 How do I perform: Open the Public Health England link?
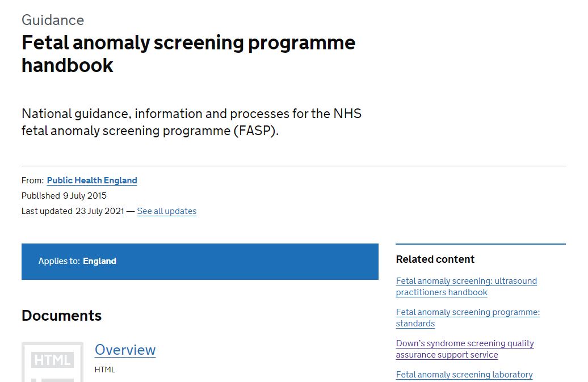(91, 180)
